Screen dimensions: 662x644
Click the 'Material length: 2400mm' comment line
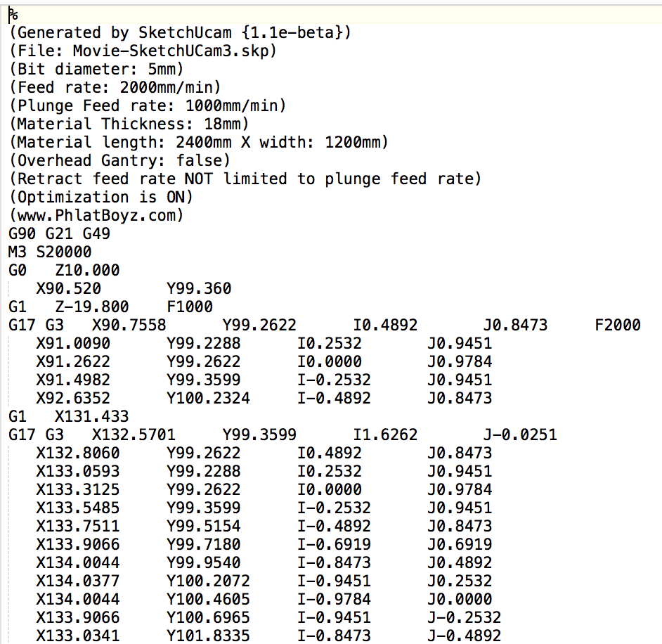(x=198, y=143)
